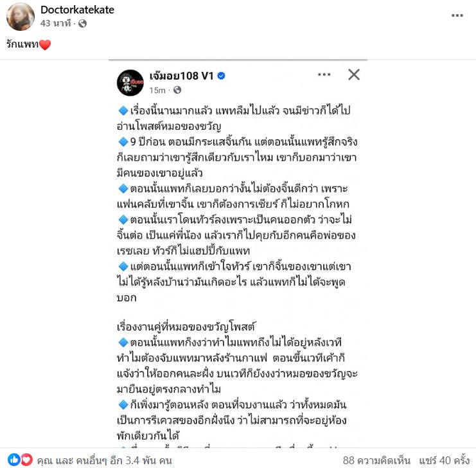Click the red heart emoji after รักแพท
This screenshot has height=468, width=476.
(x=45, y=45)
